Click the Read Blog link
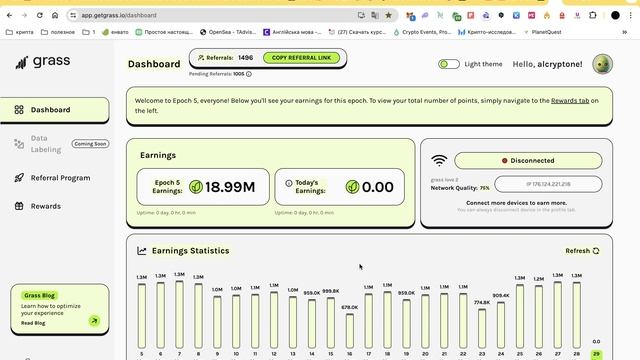Viewport: 640px width, 360px height. click(33, 323)
